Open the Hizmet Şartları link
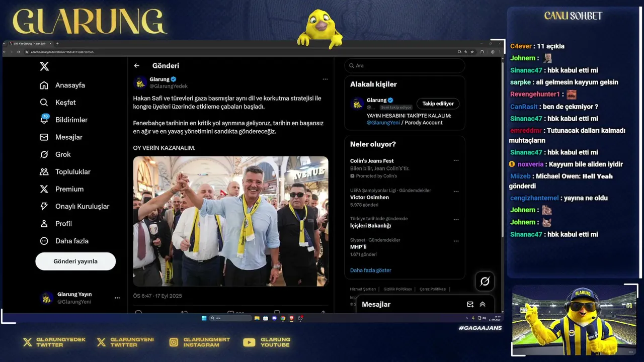The width and height of the screenshot is (644, 362). (x=363, y=289)
